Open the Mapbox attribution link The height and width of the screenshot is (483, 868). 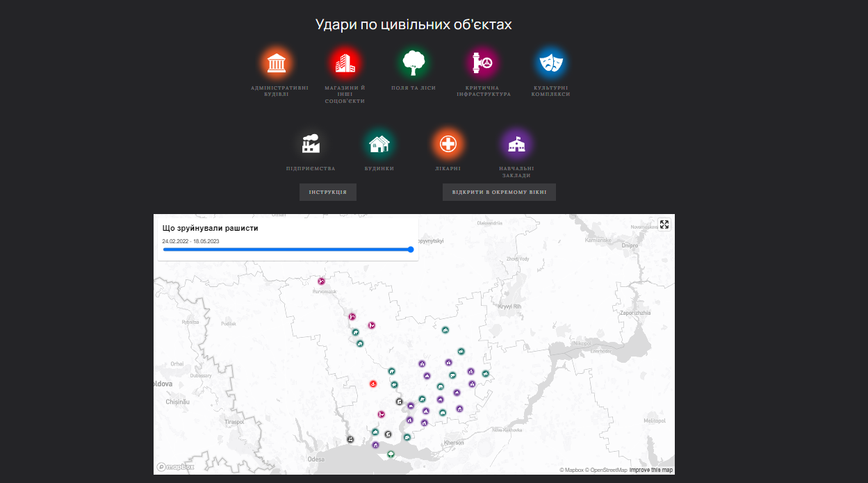(x=573, y=470)
